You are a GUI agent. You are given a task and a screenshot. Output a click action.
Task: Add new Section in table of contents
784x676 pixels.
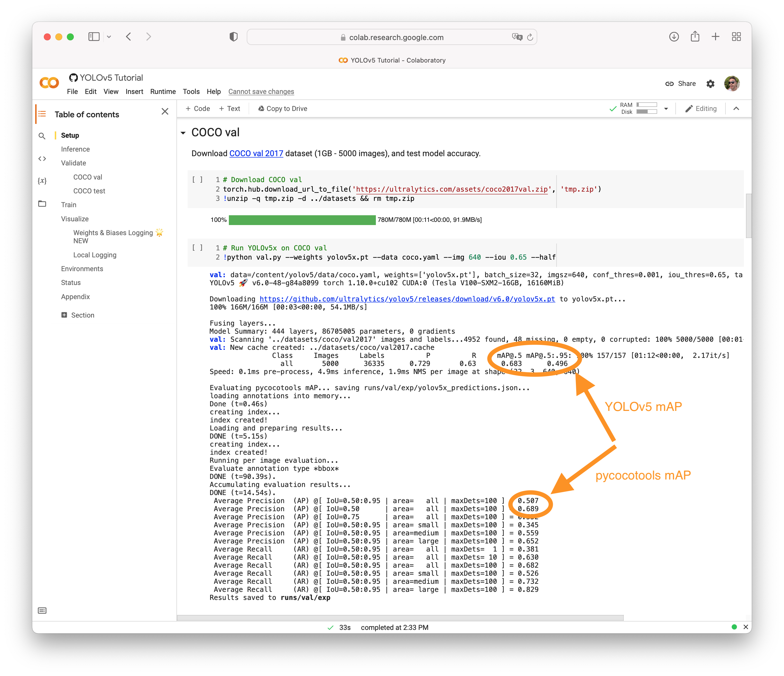click(78, 315)
